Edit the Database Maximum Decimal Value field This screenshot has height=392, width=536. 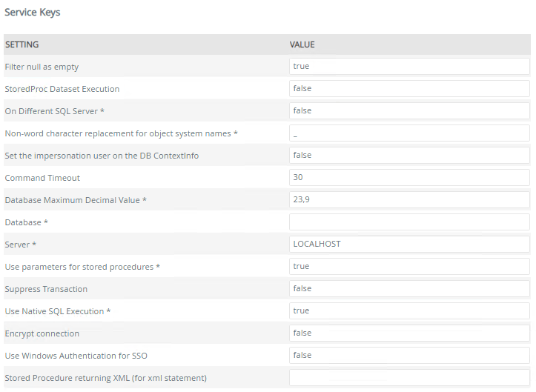coord(409,200)
